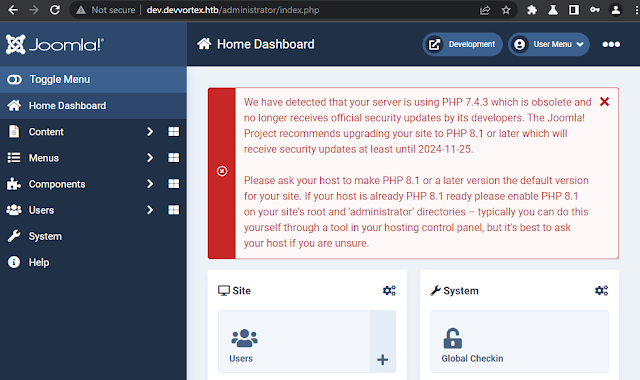Expand the Components submenu chevron
The height and width of the screenshot is (380, 640).
pos(150,184)
